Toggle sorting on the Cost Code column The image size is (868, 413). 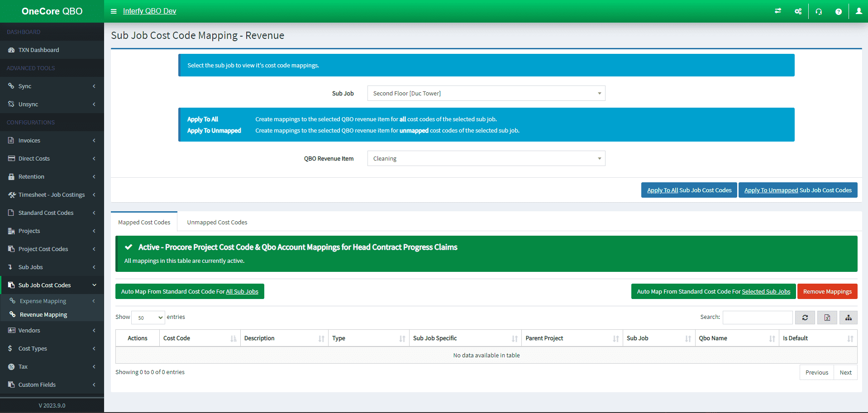233,338
